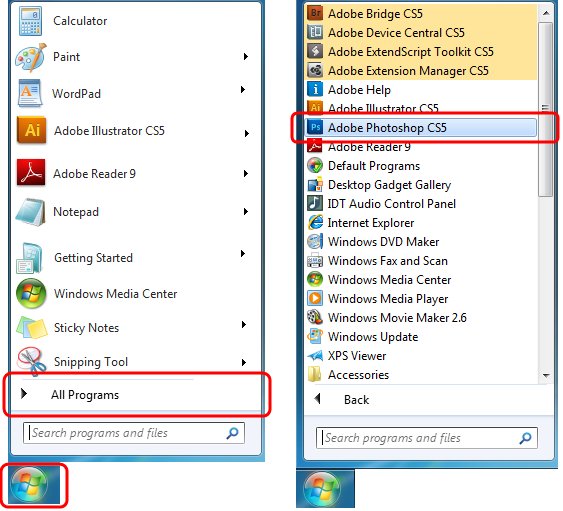563x511 pixels.
Task: Click the Internet Explorer icon
Action: (315, 222)
